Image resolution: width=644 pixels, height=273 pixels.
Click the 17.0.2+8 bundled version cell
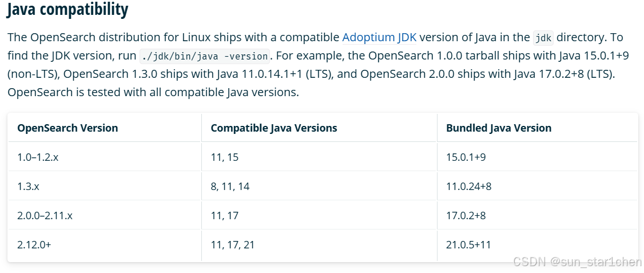click(x=466, y=216)
